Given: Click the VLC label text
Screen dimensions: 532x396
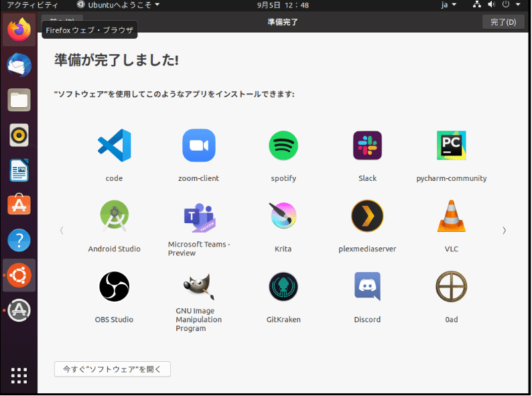Looking at the screenshot, I should click(451, 249).
